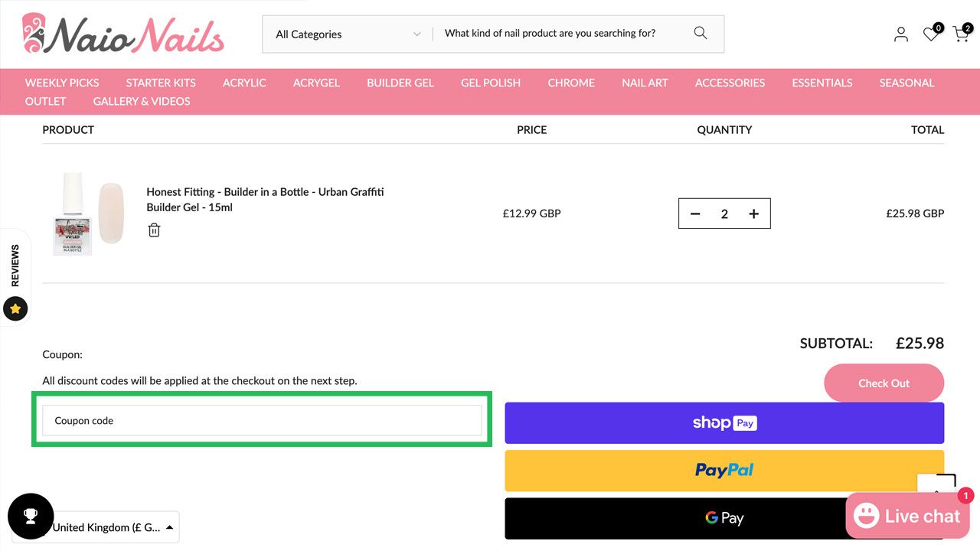The image size is (980, 551).
Task: Open the Outlet menu
Action: (45, 101)
